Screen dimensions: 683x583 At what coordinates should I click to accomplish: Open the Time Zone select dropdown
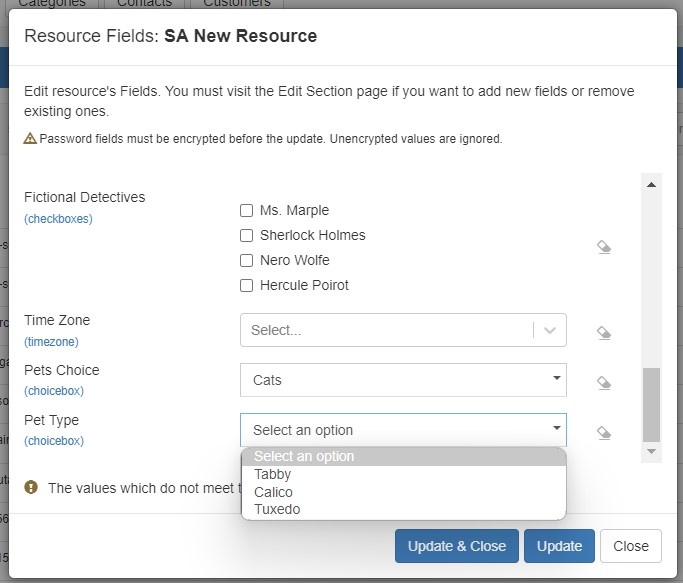coord(402,330)
